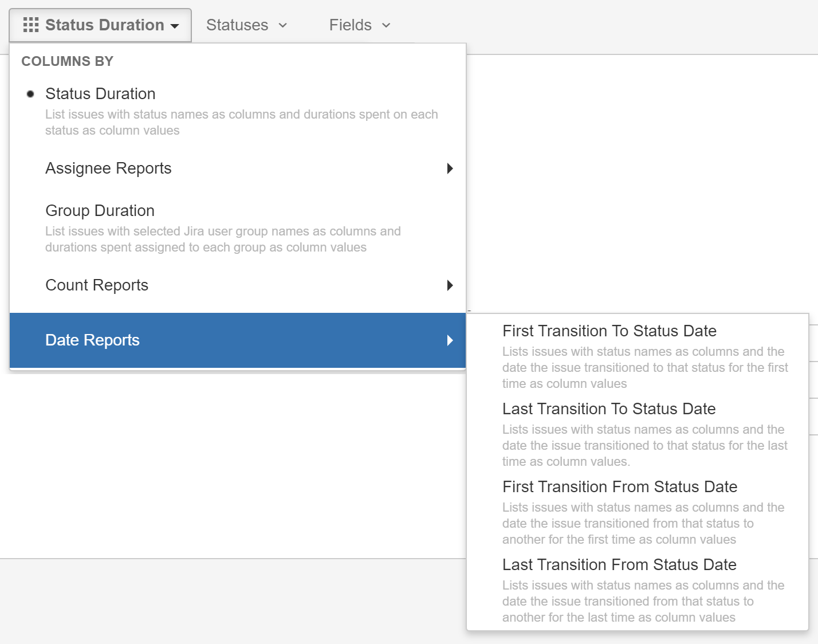The width and height of the screenshot is (818, 644).
Task: Open the Statuses dropdown
Action: [x=246, y=25]
